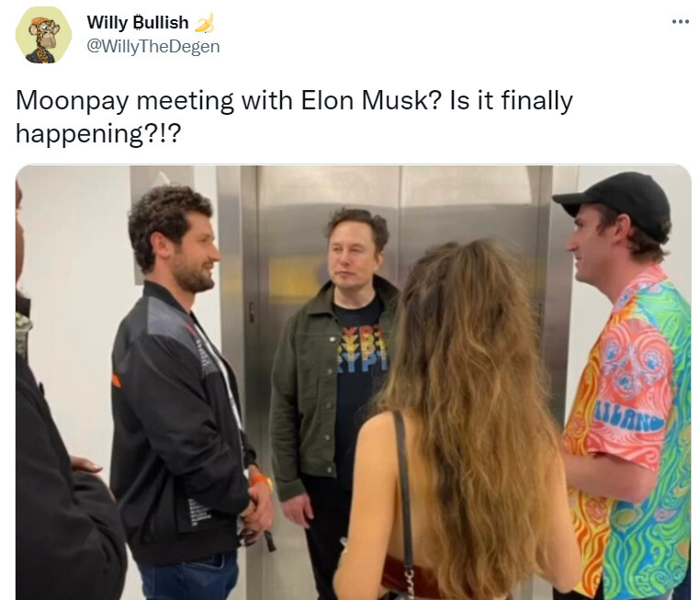Click the banana emoji beside Willy Bullish
This screenshot has width=700, height=600.
pyautogui.click(x=205, y=23)
